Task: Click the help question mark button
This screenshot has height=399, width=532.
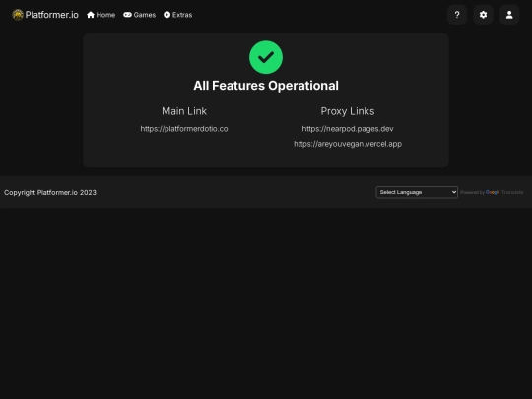Action: 457,15
